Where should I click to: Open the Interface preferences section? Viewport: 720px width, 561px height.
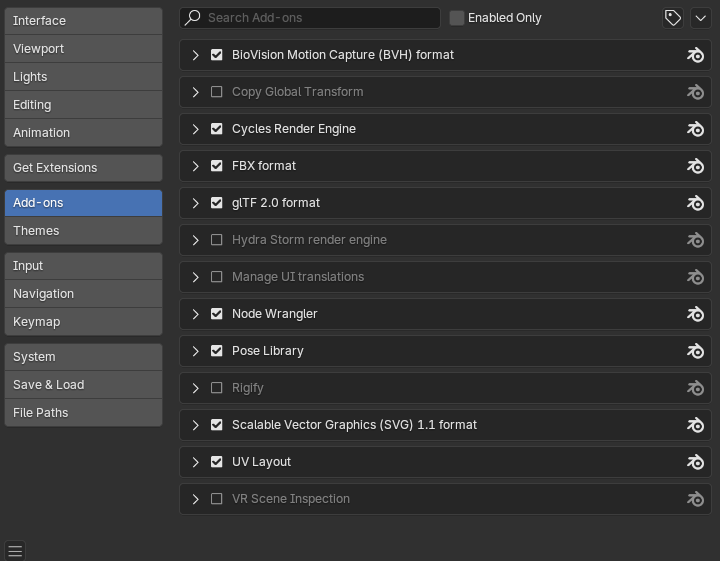[83, 21]
